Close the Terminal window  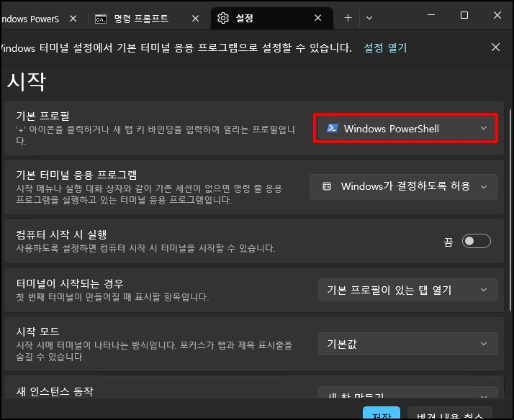point(497,15)
